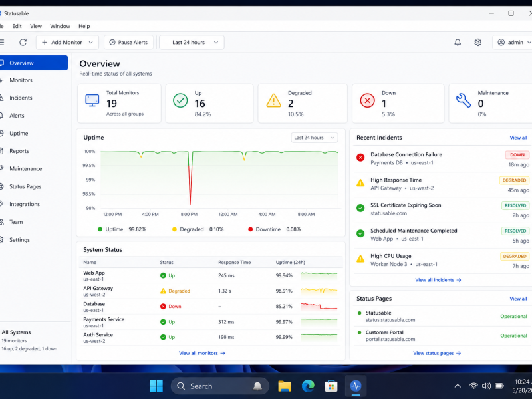Click Auth Service green Up icon
The image size is (532, 399).
point(163,337)
